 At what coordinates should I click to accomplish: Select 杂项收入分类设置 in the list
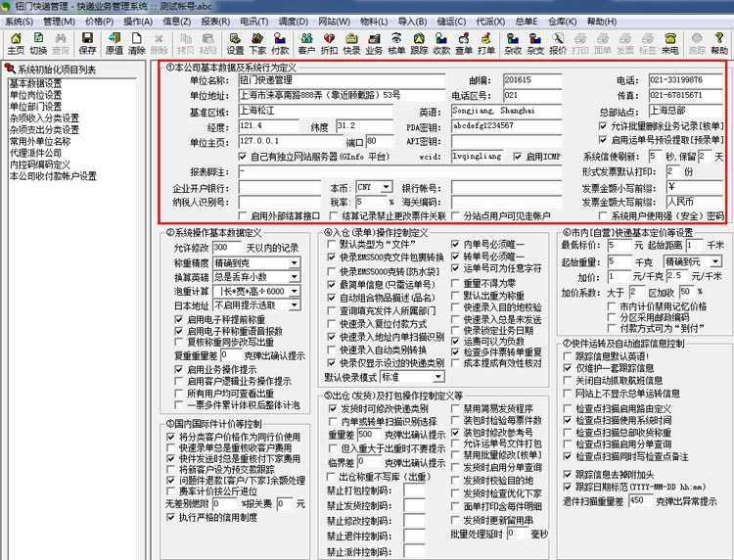pyautogui.click(x=44, y=118)
